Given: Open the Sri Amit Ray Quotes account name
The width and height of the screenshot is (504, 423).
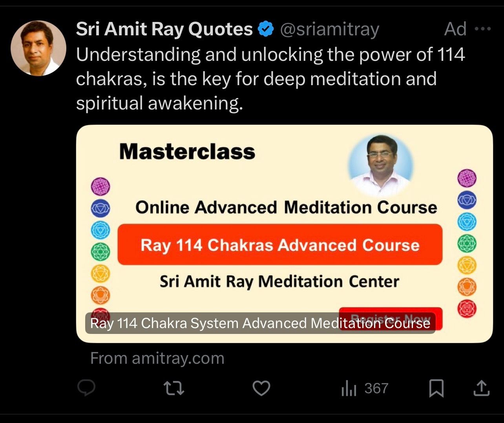Looking at the screenshot, I should pyautogui.click(x=164, y=29).
